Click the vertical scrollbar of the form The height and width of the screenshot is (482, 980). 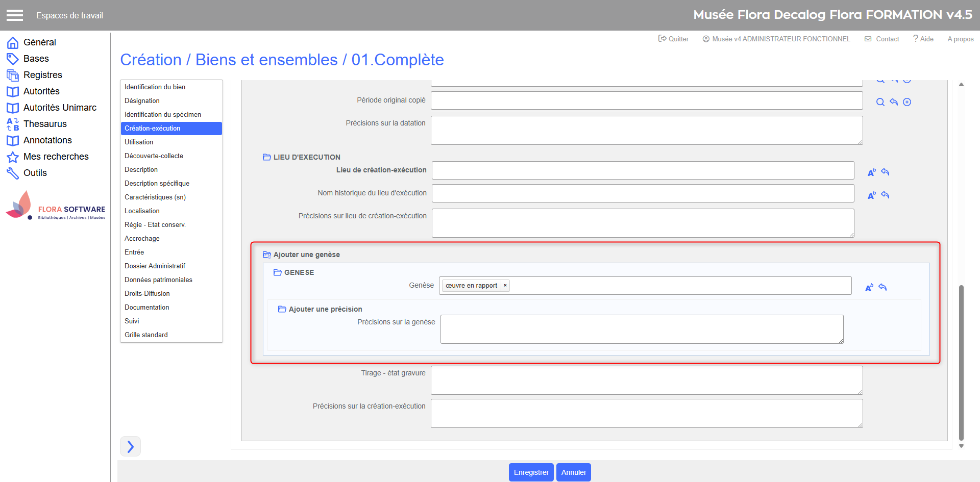pos(961,362)
